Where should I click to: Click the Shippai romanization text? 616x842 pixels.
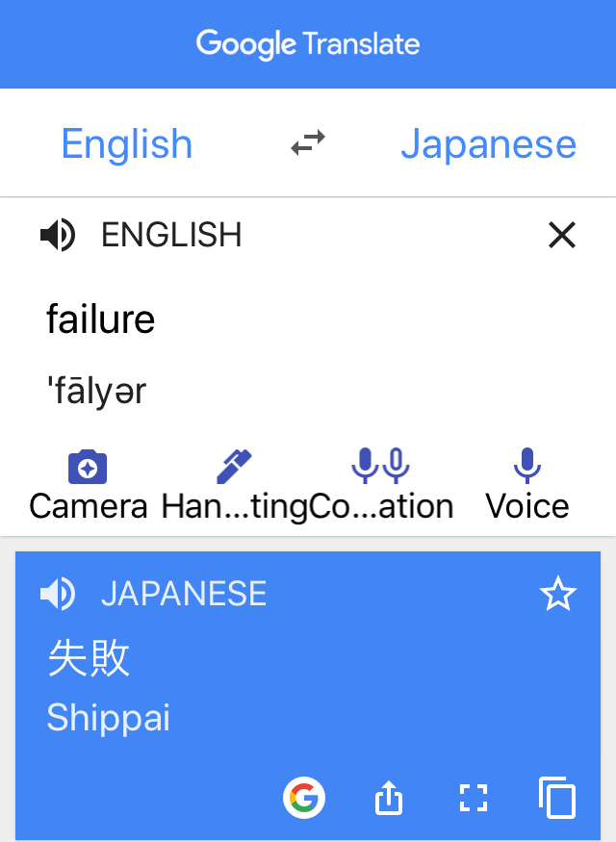tap(109, 718)
